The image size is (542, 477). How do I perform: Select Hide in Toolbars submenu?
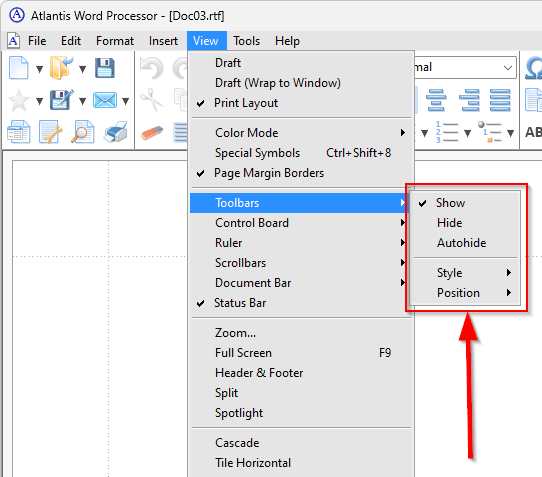tap(465, 223)
